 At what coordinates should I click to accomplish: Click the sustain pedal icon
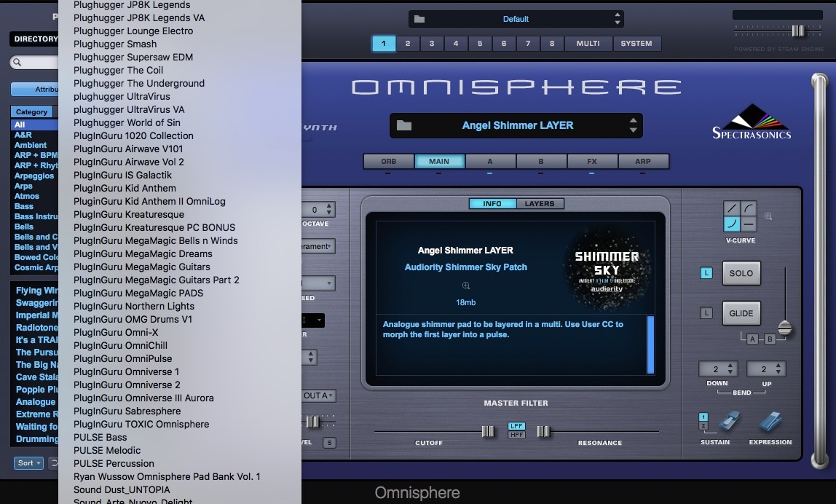pyautogui.click(x=729, y=421)
